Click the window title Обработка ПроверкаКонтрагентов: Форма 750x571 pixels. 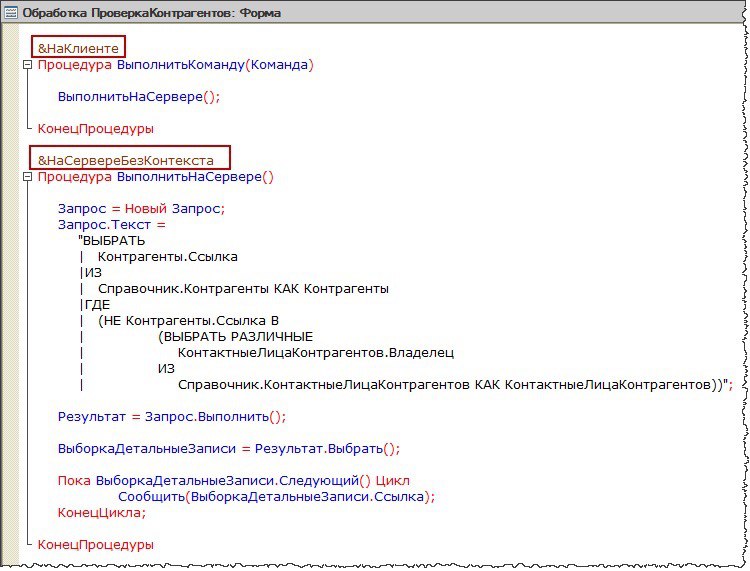click(152, 13)
